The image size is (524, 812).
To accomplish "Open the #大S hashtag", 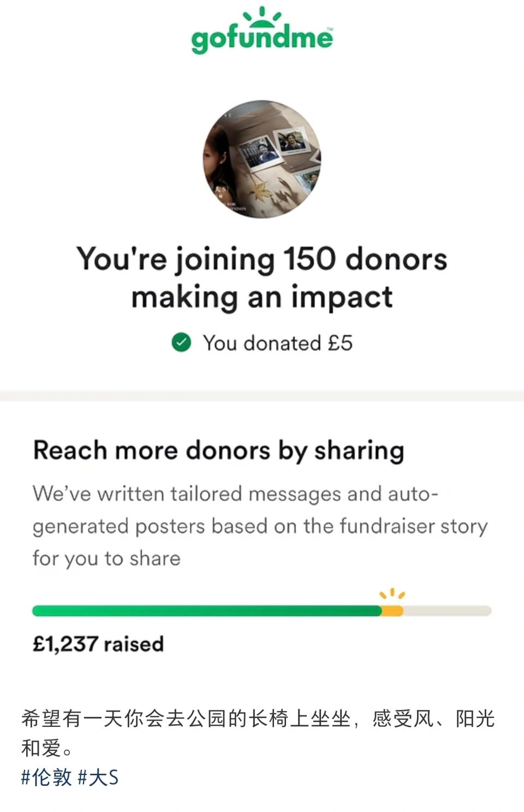I will 98,777.
